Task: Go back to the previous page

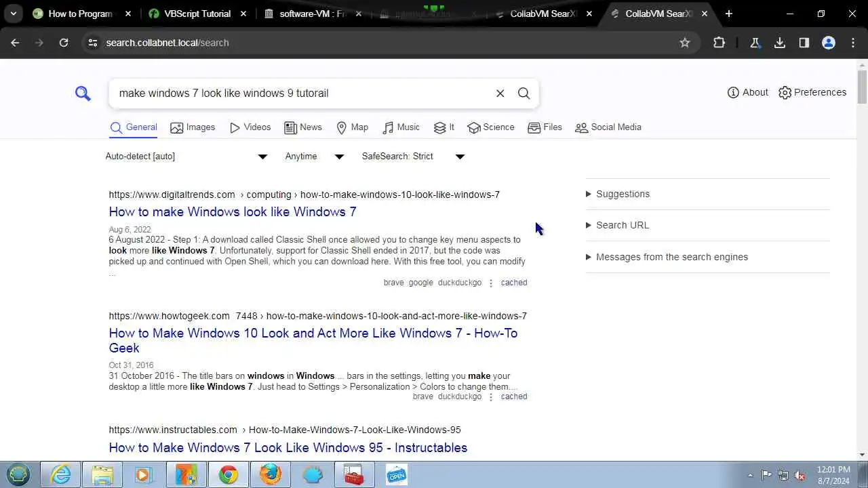Action: pos(15,43)
